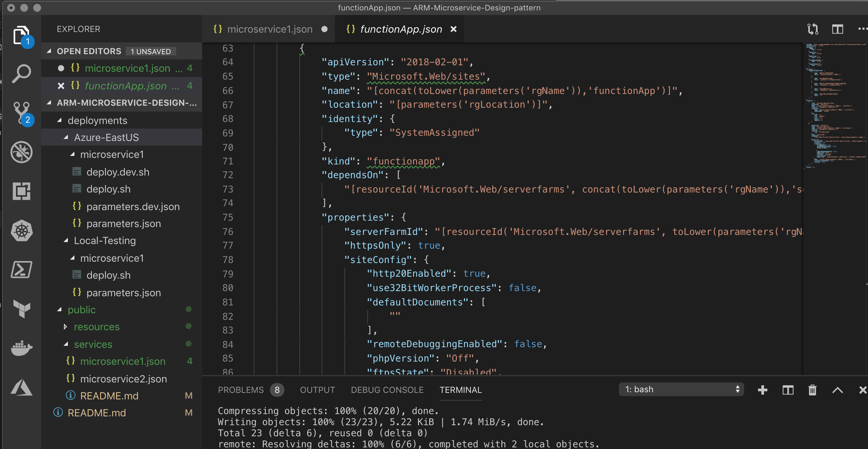Image resolution: width=868 pixels, height=449 pixels.
Task: Close the functionApp.json editor tab
Action: [x=454, y=29]
